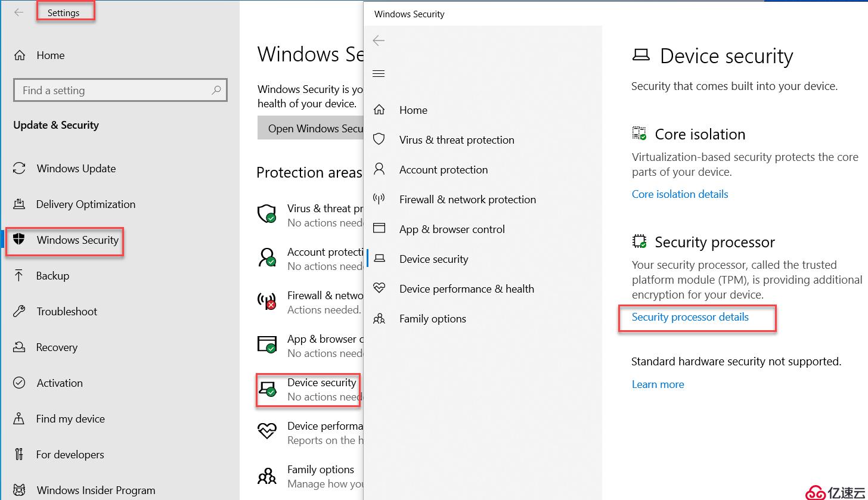The width and height of the screenshot is (868, 500).
Task: Click the Backup upload arrow icon
Action: 19,275
